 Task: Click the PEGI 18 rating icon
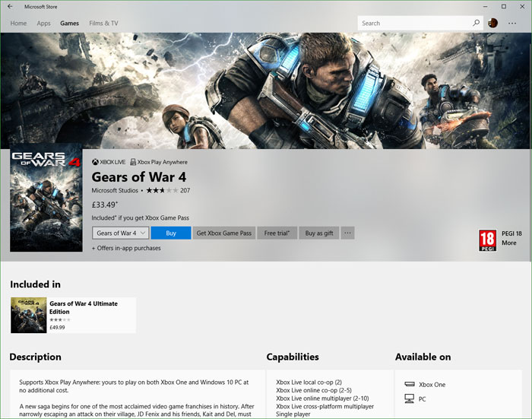(487, 240)
